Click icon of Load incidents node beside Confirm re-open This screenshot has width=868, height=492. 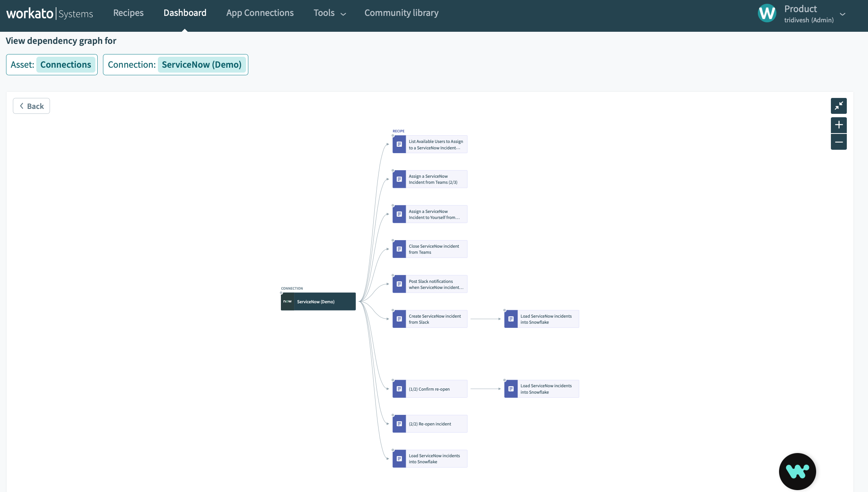[x=511, y=389]
